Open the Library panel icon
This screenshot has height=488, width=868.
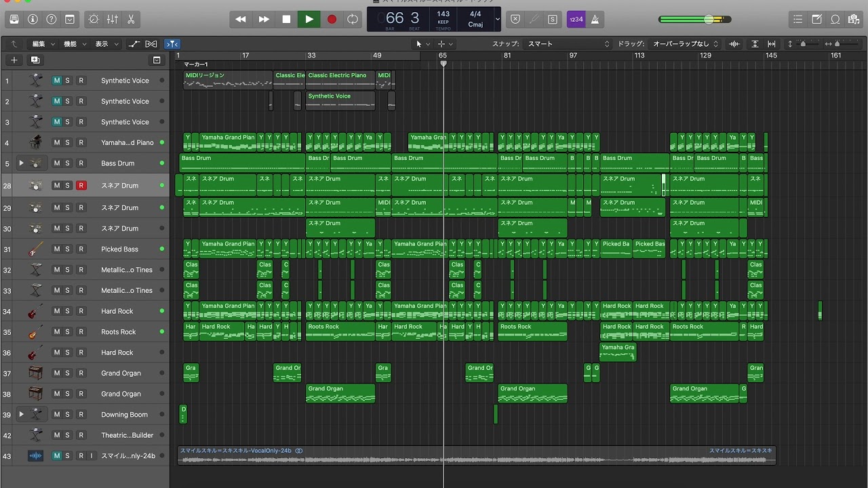14,20
